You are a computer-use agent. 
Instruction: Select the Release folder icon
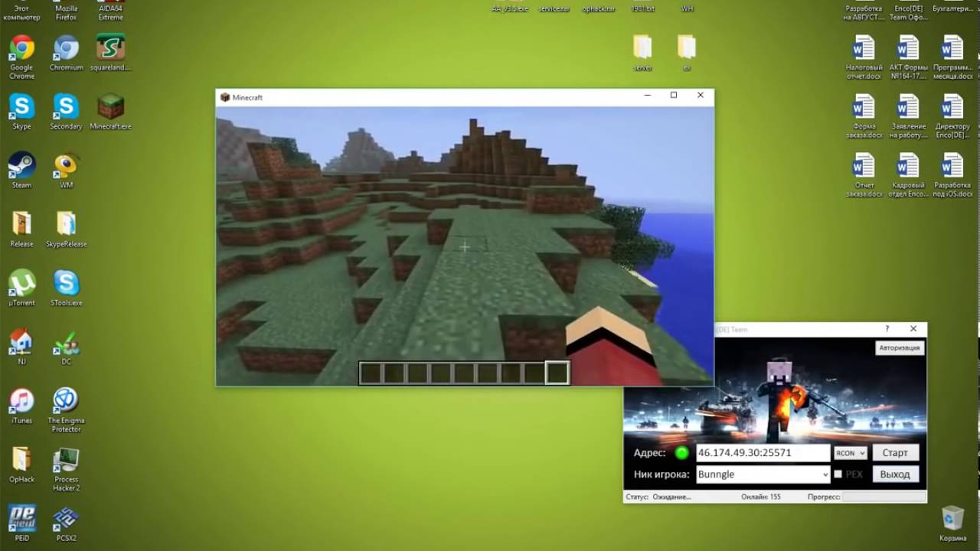21,230
